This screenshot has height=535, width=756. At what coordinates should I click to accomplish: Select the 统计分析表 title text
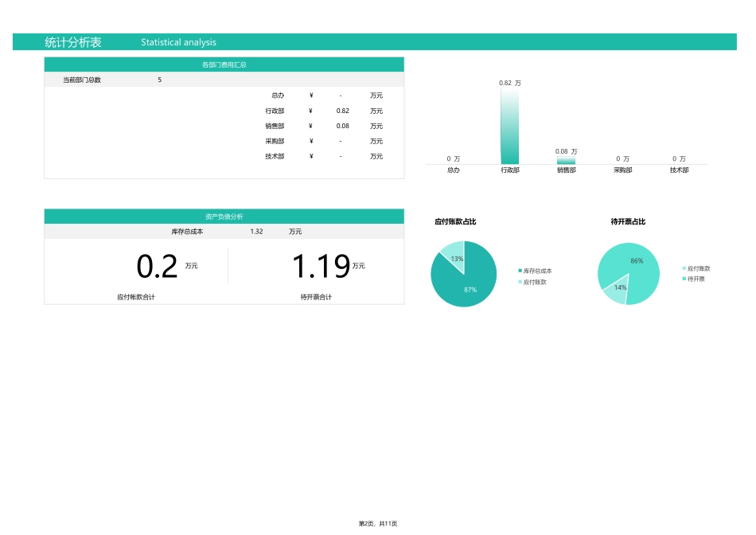[x=73, y=42]
